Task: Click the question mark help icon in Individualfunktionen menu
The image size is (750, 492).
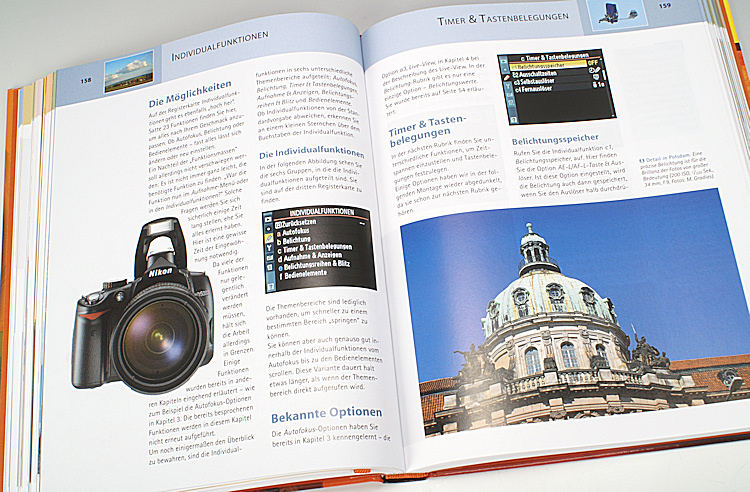Action: coord(270,284)
